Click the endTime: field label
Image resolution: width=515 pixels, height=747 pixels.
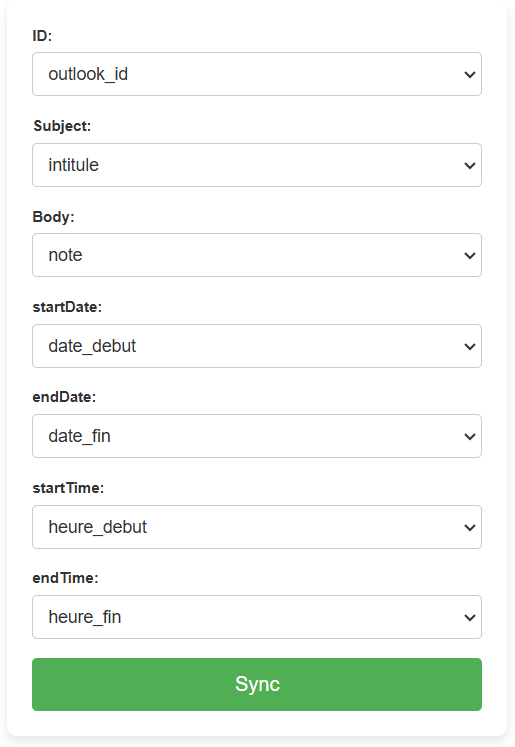pos(65,578)
